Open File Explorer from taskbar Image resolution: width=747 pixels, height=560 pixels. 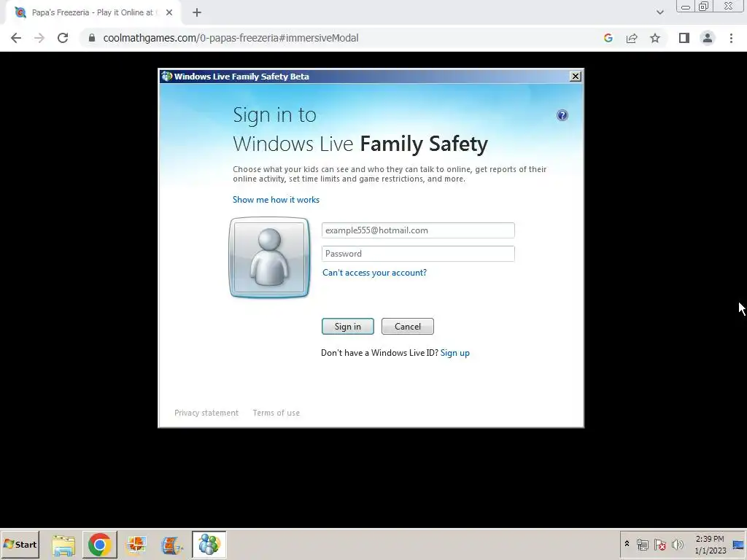point(63,544)
